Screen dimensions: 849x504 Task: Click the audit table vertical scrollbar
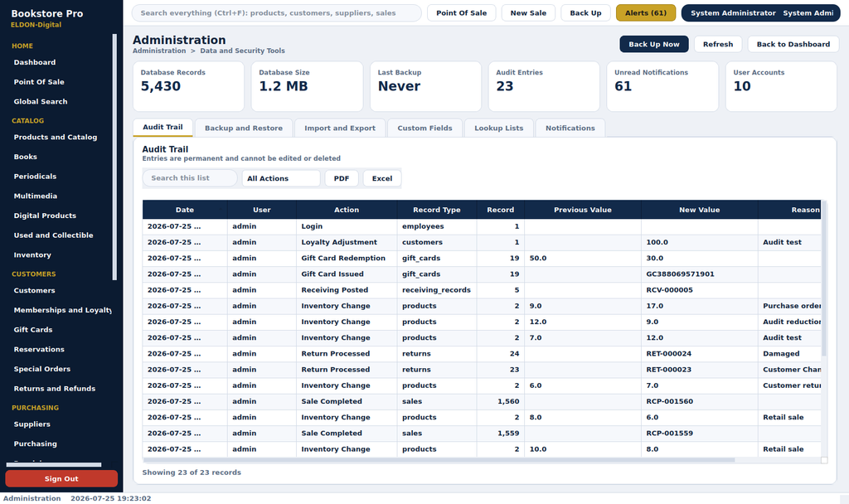(824, 279)
